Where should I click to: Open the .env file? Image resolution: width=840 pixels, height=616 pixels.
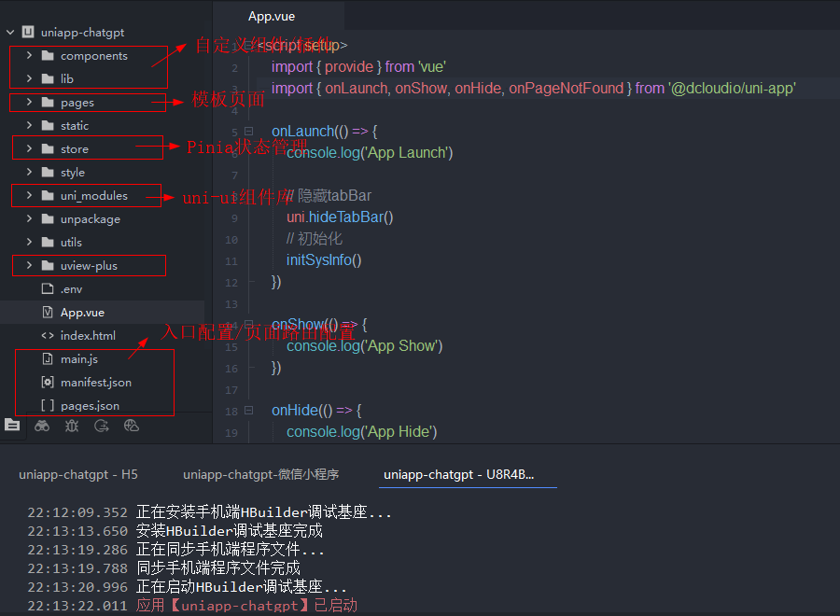click(71, 289)
